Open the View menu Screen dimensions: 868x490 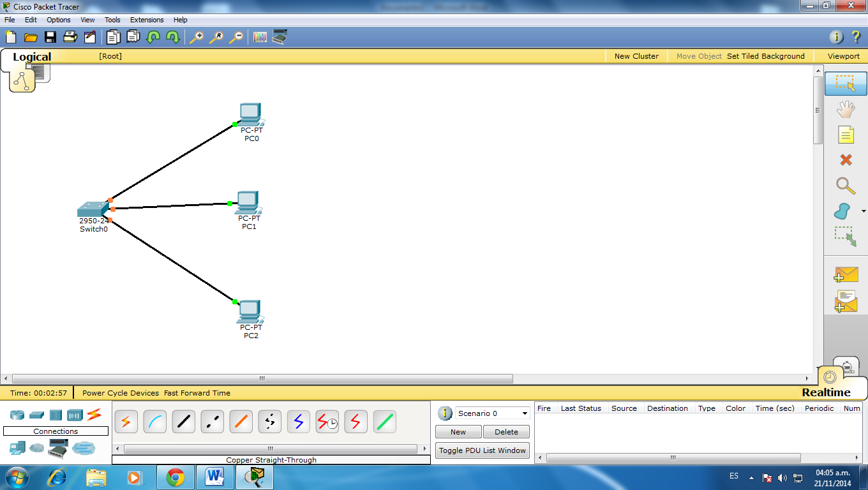87,20
